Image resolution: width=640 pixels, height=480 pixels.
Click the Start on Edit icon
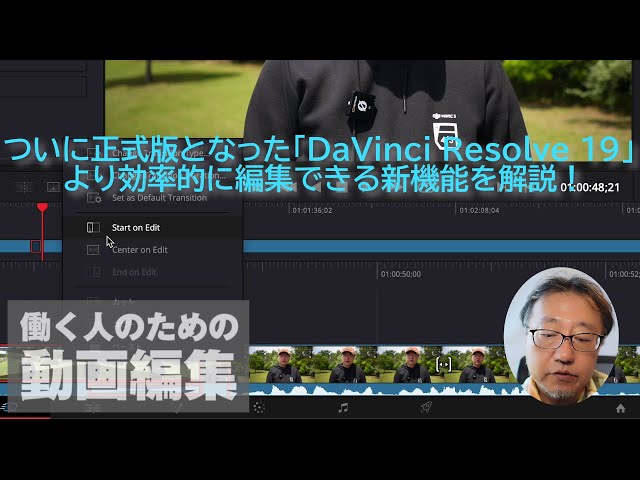click(93, 228)
